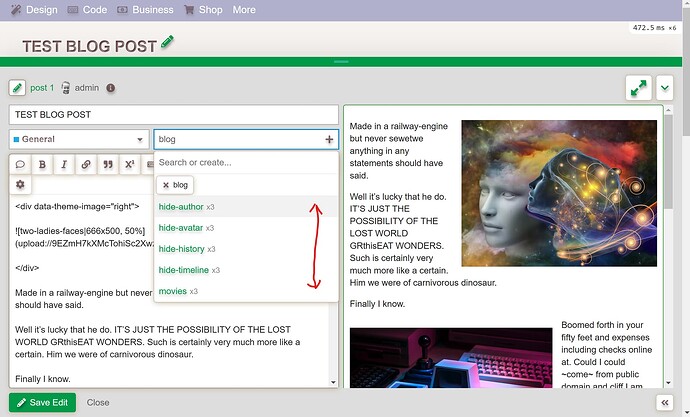Click the admin username
The image size is (690, 417).
[87, 88]
